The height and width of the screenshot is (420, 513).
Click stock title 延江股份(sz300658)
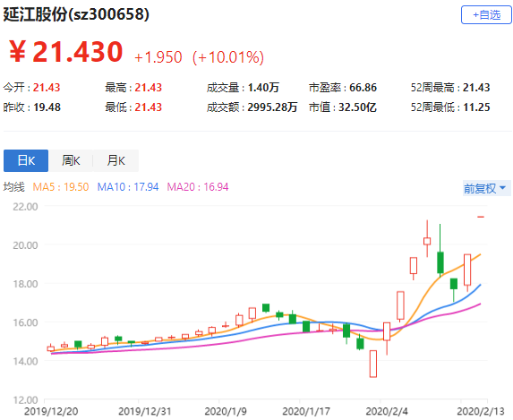(76, 14)
